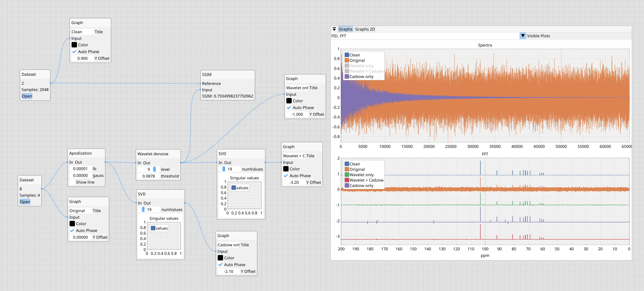Edit the Original title field

(80, 211)
